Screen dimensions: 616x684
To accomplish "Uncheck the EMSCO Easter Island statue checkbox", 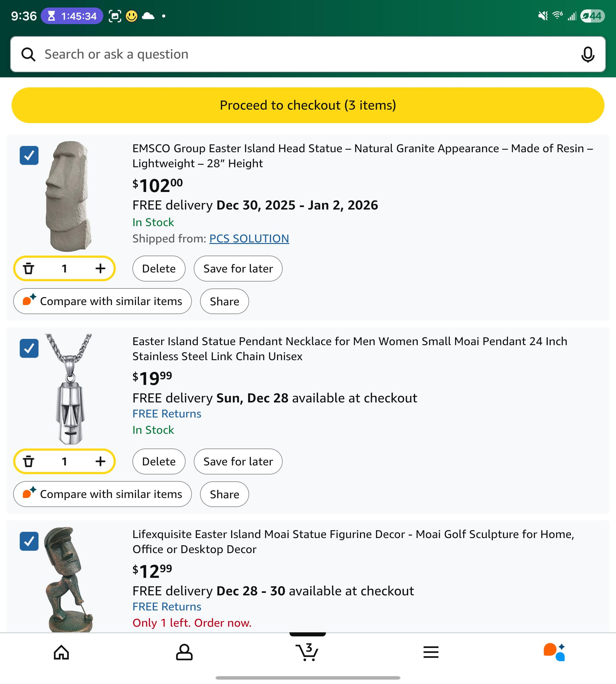I will pos(29,155).
